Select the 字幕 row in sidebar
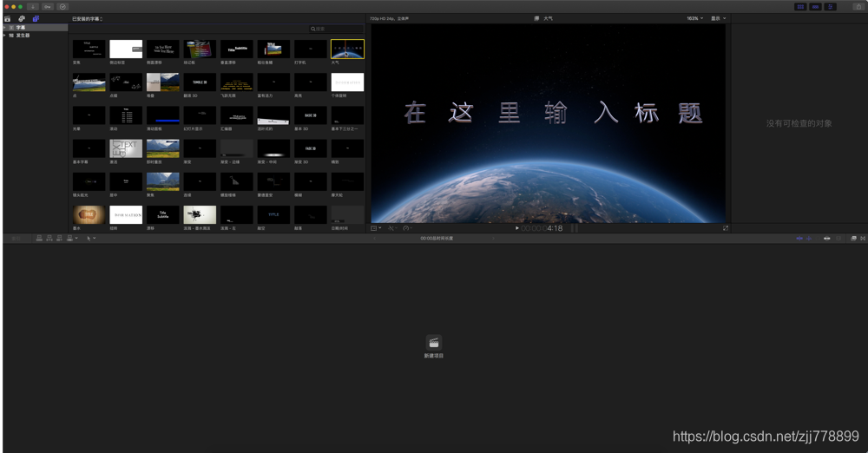 coord(36,27)
